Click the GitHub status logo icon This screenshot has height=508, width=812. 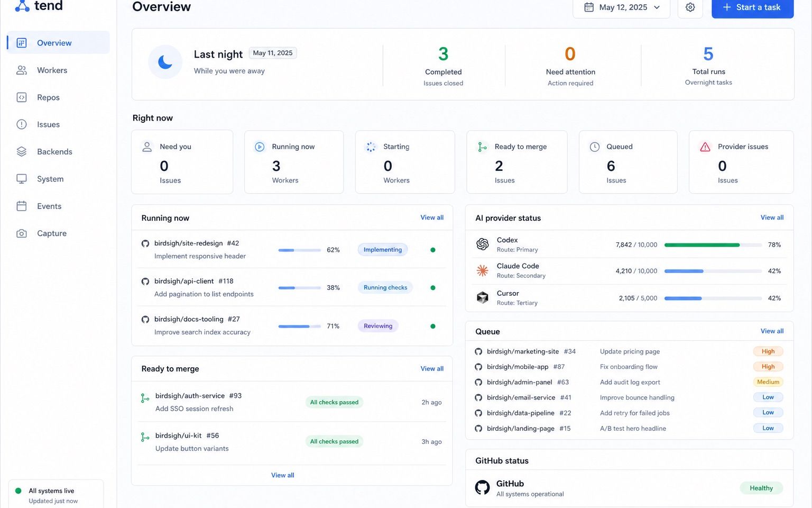482,487
